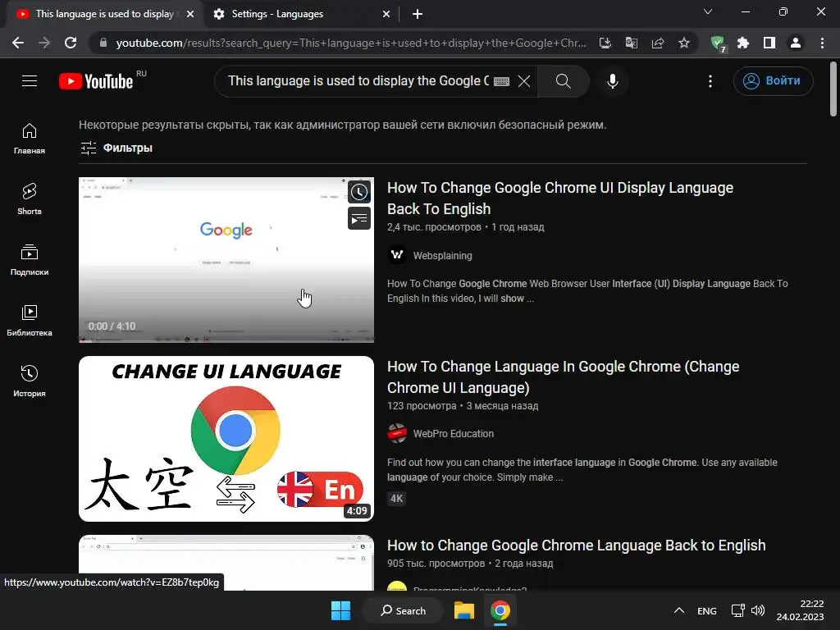Image resolution: width=840 pixels, height=630 pixels.
Task: Go forward in Chrome
Action: pos(44,43)
